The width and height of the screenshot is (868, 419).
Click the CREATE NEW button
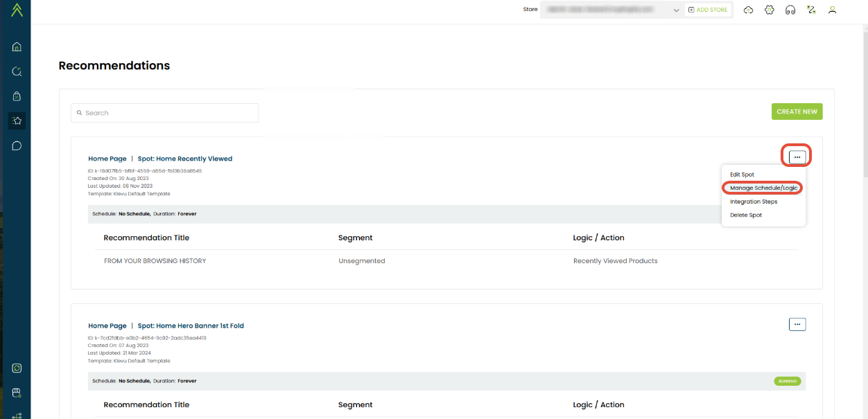(797, 112)
